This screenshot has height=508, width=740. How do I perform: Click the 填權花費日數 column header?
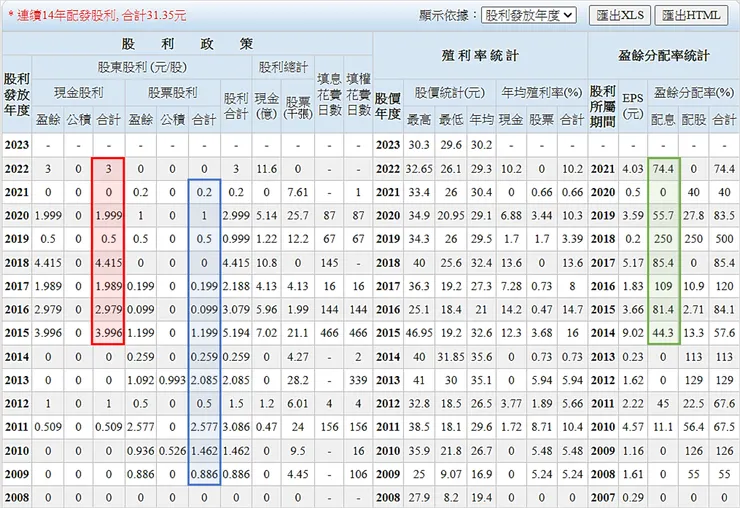[358, 94]
